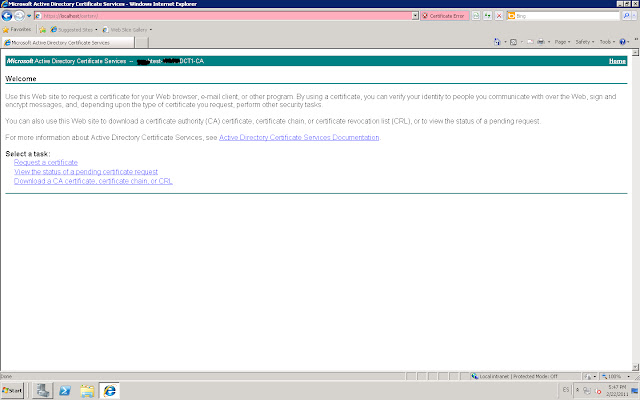Show hidden tray icons arrow
640x400 pixels.
[x=577, y=390]
